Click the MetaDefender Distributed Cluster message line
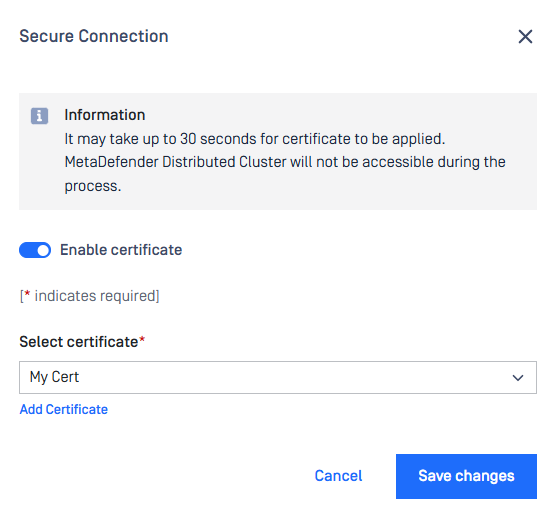Screen dimensions: 552x511 coord(285,162)
